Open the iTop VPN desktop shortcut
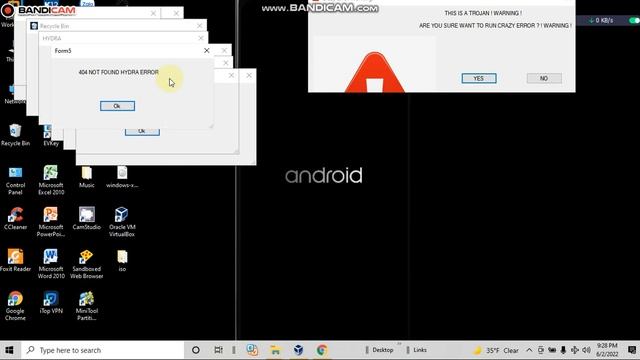The height and width of the screenshot is (360, 640). click(x=51, y=302)
